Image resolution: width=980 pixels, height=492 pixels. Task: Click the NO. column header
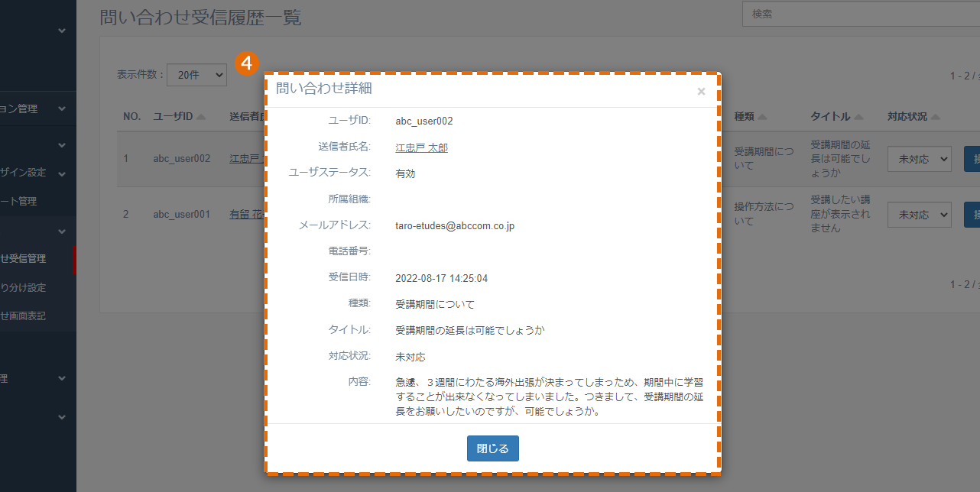click(x=132, y=116)
